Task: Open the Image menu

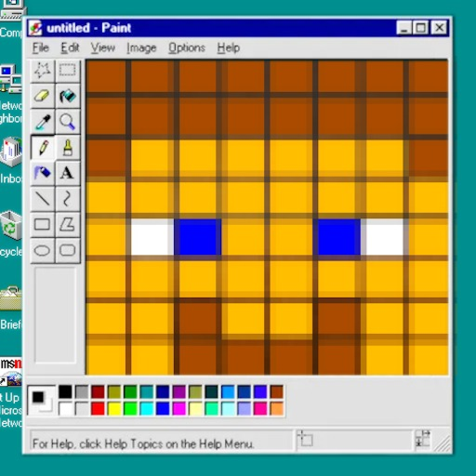Action: (x=141, y=47)
